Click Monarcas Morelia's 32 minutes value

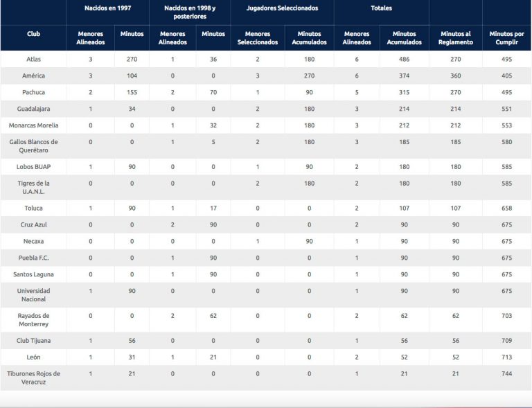coord(213,125)
